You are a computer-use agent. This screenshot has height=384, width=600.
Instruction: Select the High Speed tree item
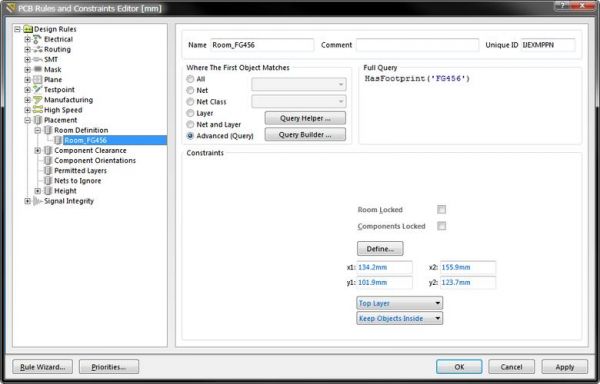tap(63, 110)
